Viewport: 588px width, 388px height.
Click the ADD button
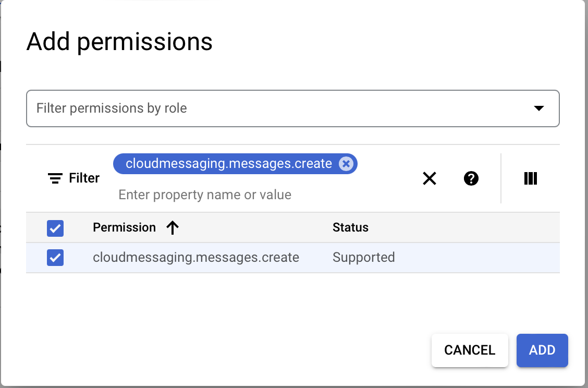[542, 350]
